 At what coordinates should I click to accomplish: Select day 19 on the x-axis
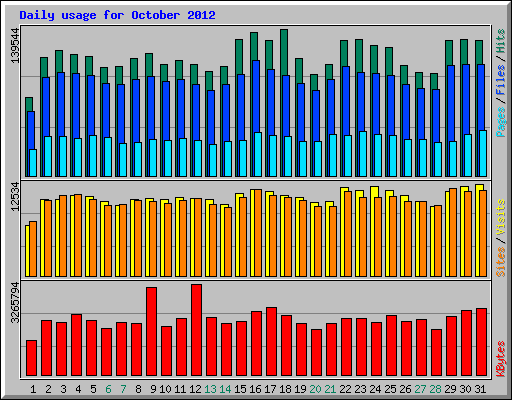[300, 389]
